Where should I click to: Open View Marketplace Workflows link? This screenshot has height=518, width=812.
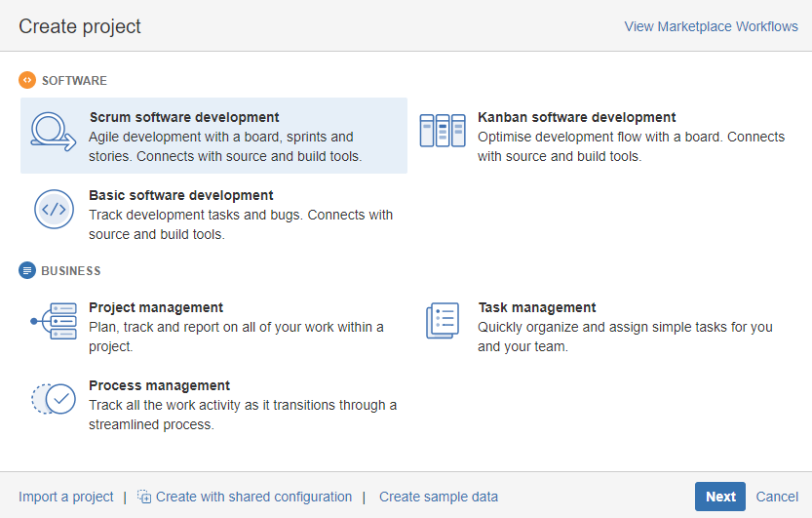pos(711,26)
